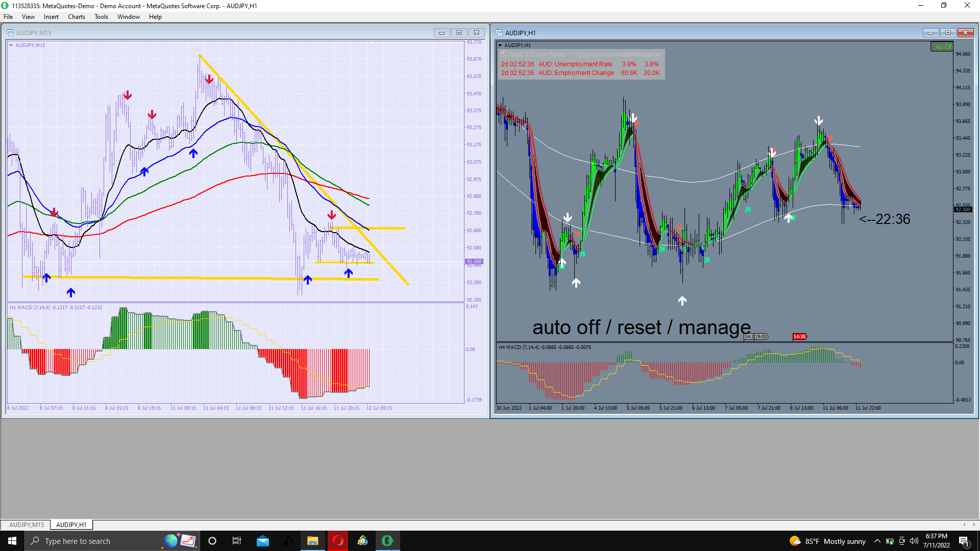980x551 pixels.
Task: Open the Insert menu
Action: [51, 17]
